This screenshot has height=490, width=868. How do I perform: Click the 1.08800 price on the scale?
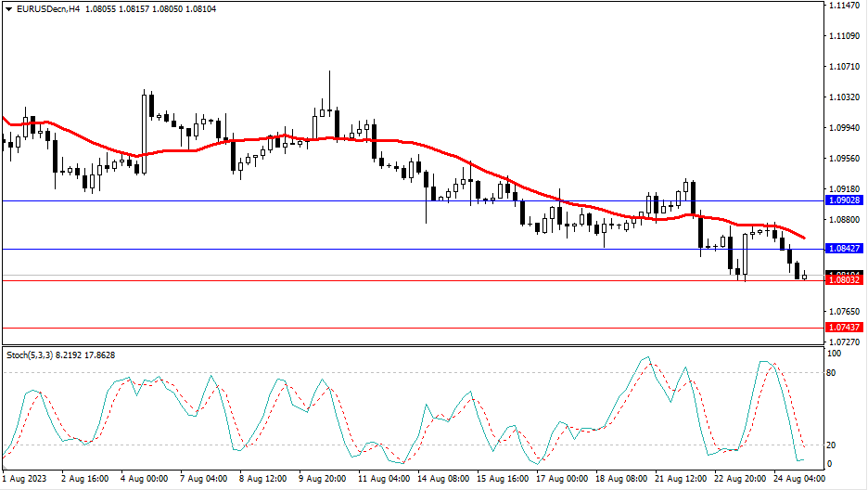click(844, 220)
